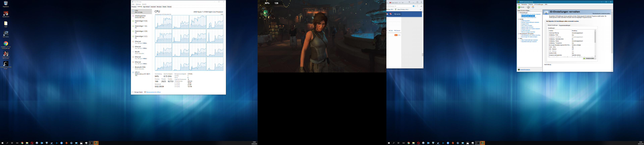Open Windows search on the left taskbar

pyautogui.click(x=7, y=143)
